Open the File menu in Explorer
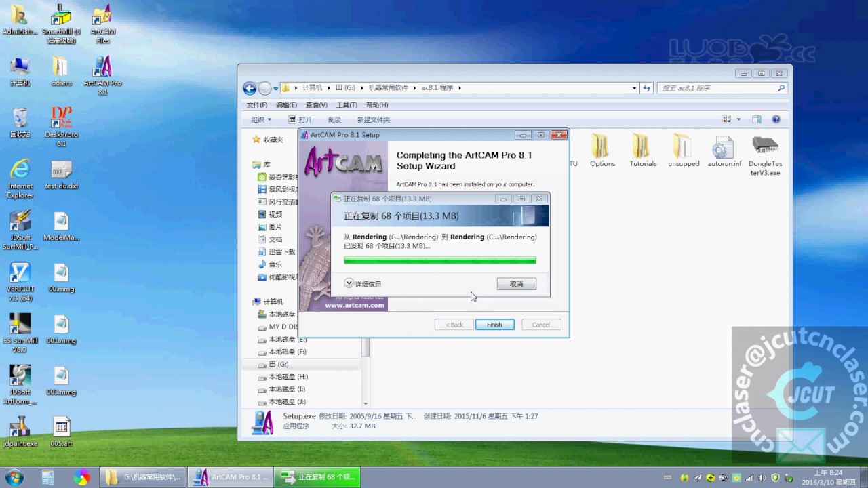The image size is (868, 488). [x=256, y=105]
